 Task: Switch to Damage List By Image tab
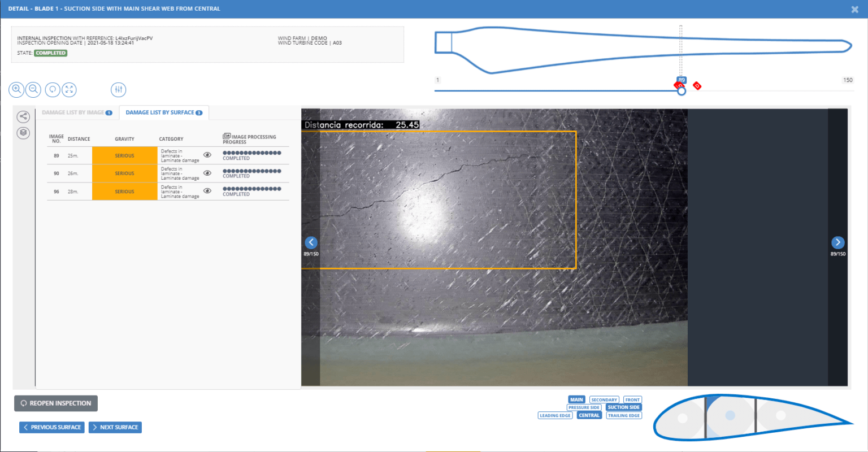(76, 112)
